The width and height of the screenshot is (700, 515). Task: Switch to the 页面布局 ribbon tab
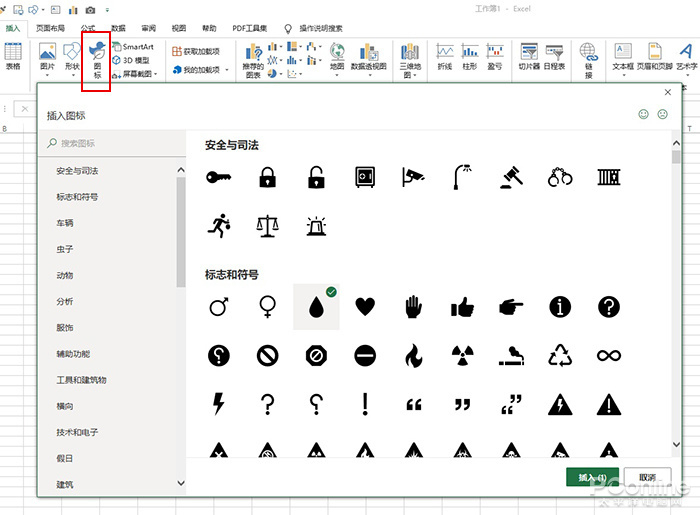pos(51,29)
